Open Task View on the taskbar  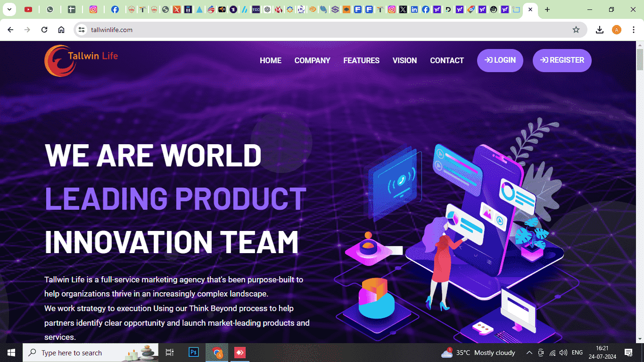(170, 353)
